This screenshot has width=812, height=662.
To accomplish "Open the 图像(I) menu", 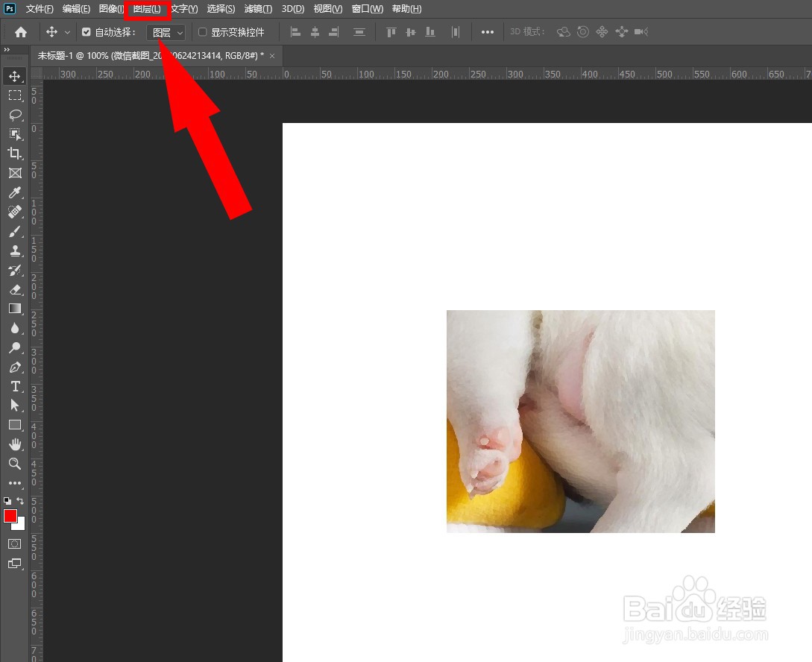I will tap(111, 9).
